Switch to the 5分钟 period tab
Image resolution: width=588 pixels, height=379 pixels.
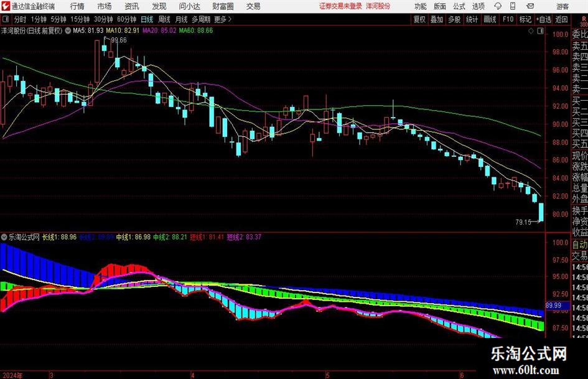pos(58,19)
